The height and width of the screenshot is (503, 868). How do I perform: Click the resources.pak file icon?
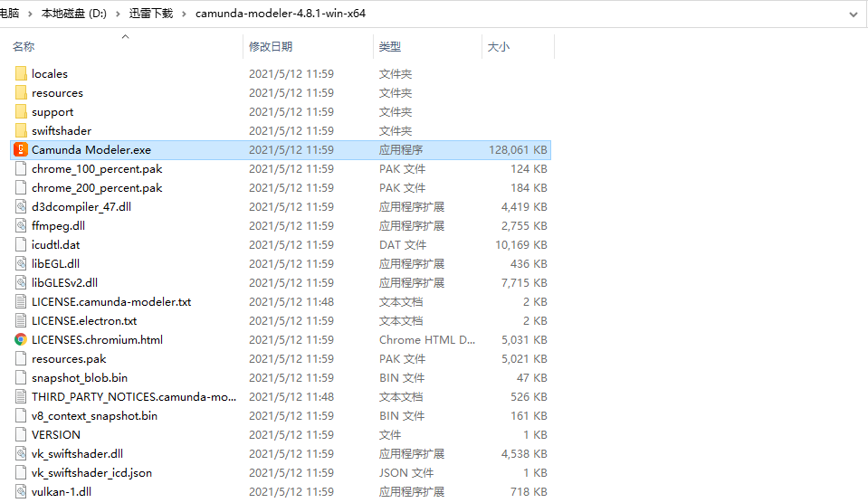[21, 358]
